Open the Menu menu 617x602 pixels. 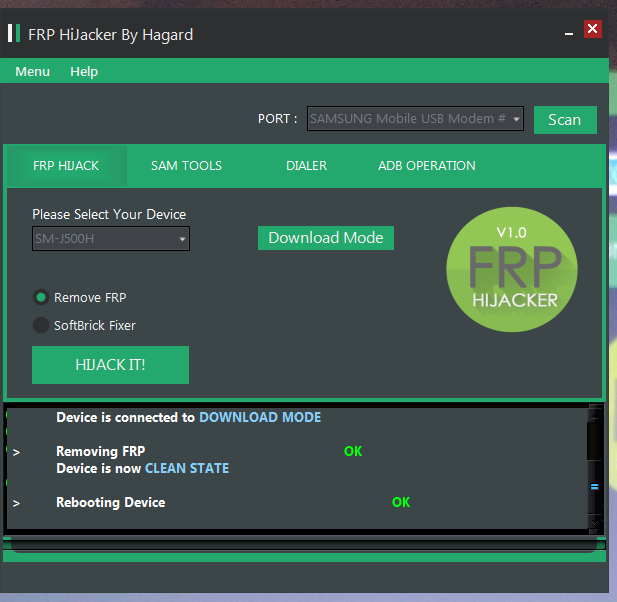click(32, 72)
